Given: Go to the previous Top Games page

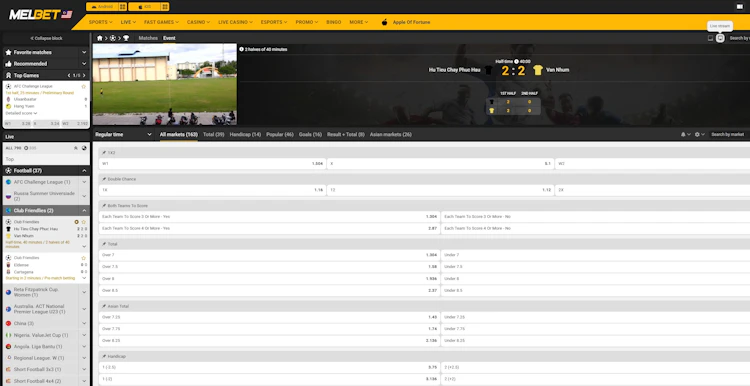Looking at the screenshot, I should (x=69, y=76).
